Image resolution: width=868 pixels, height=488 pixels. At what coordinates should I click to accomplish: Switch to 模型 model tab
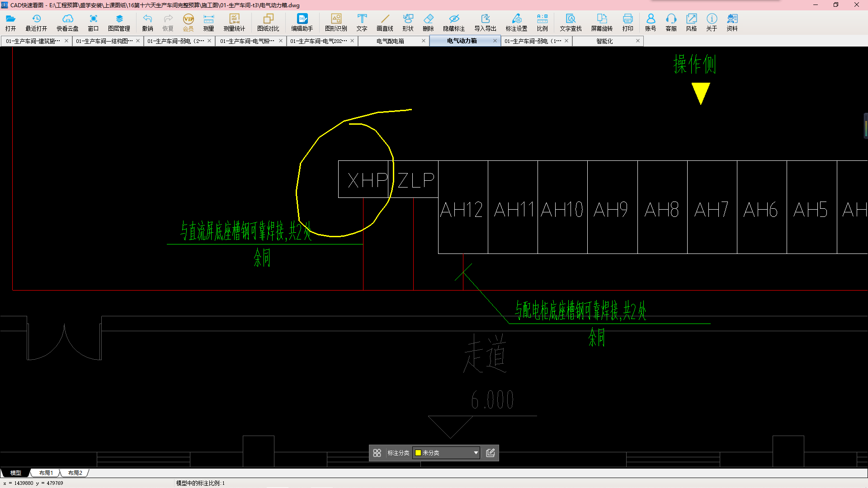tap(16, 473)
